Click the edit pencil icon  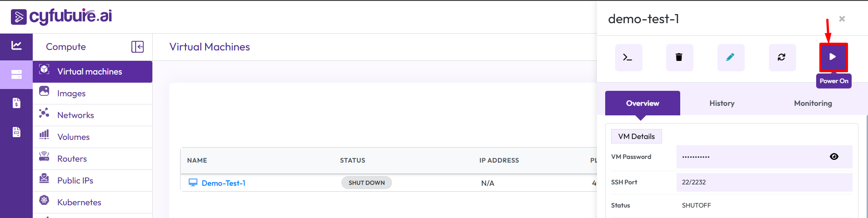730,57
